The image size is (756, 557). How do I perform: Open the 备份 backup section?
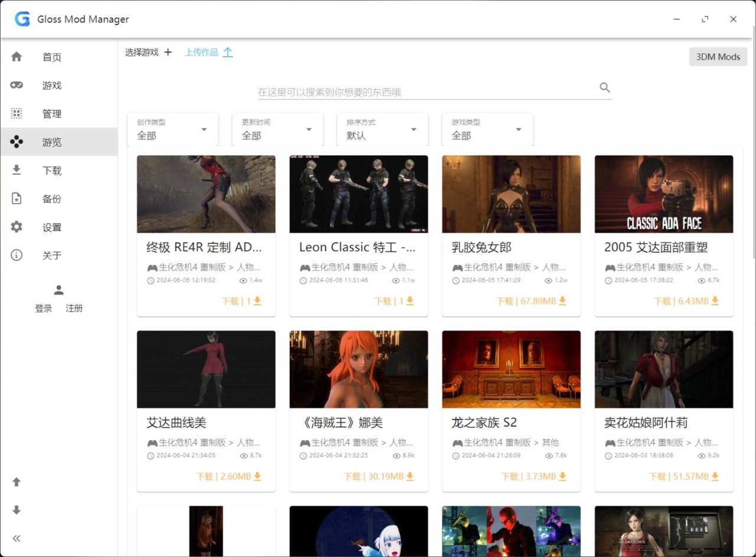[x=59, y=199]
